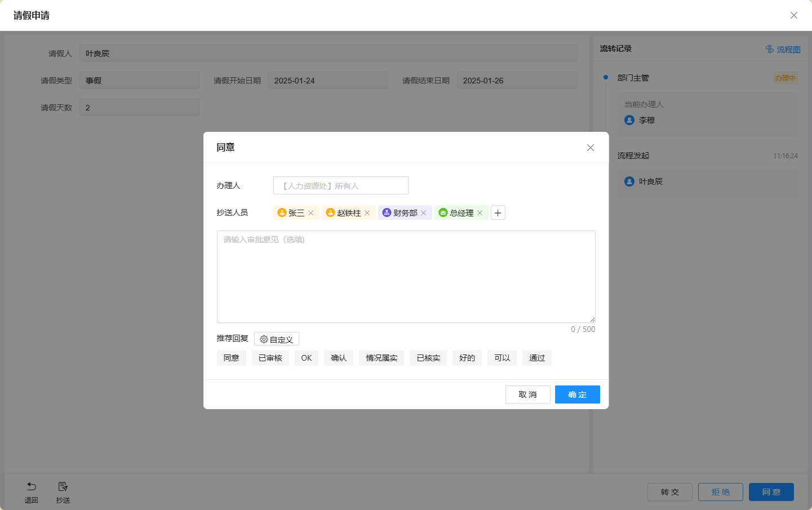
Task: Click the approval comment text area
Action: (406, 276)
